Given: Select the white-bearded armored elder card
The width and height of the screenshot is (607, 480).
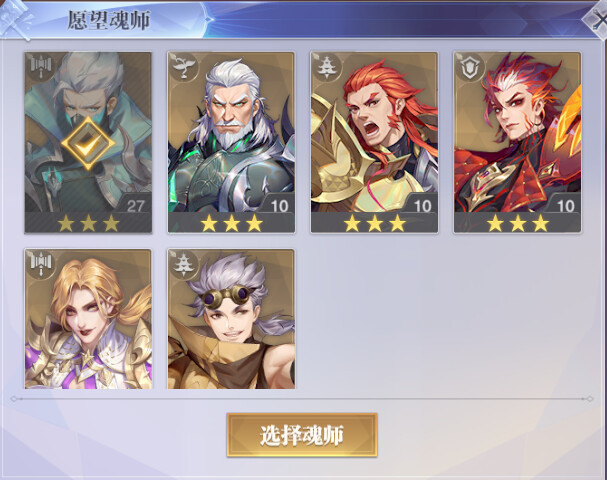Looking at the screenshot, I should (231, 142).
